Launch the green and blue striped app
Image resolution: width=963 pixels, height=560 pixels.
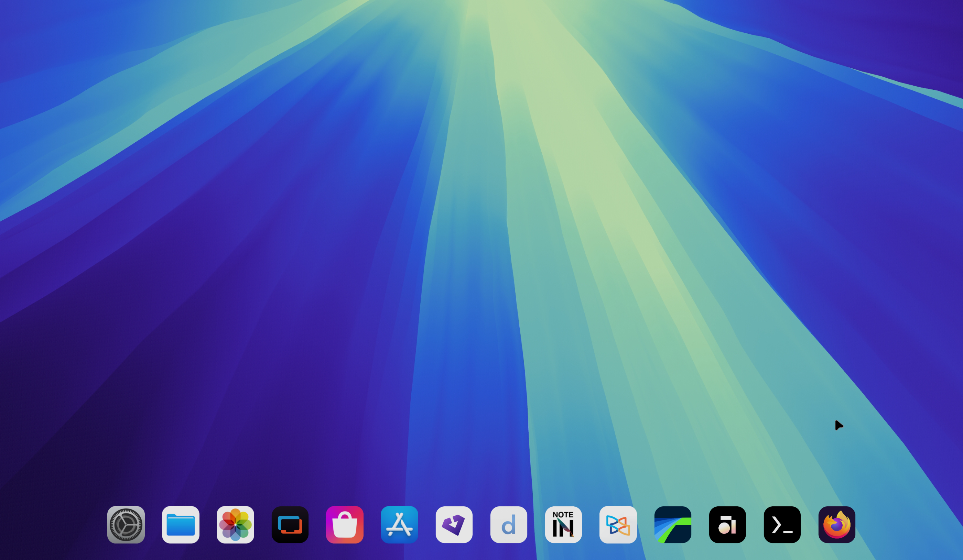click(673, 525)
